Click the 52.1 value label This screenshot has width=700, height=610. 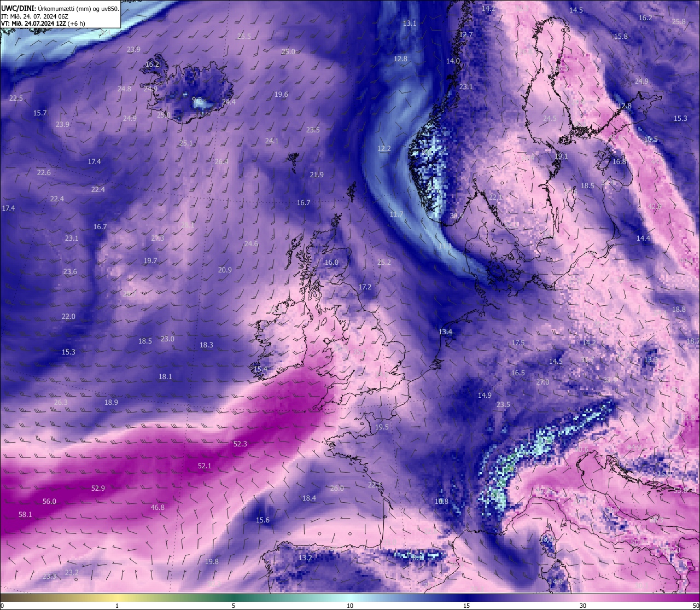tap(205, 466)
